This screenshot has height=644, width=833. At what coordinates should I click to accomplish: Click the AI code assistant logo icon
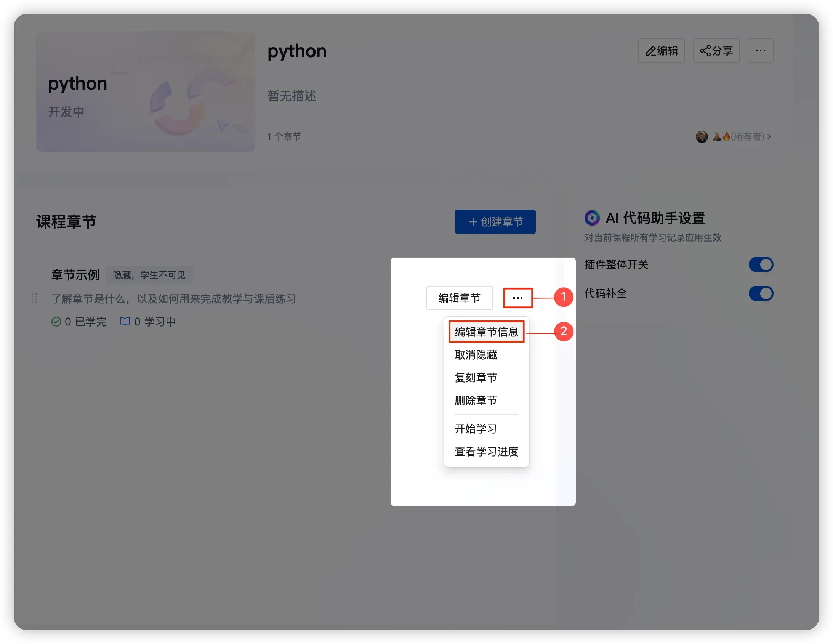coord(592,218)
